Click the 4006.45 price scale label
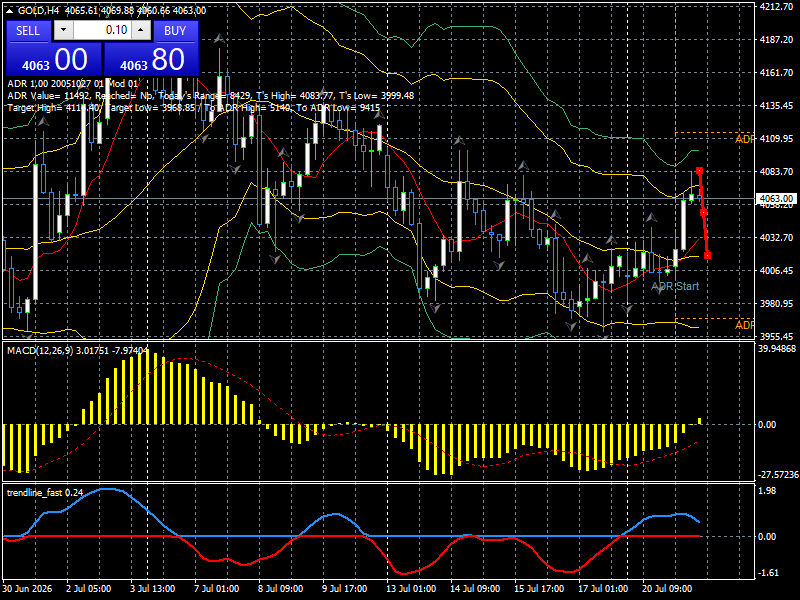Viewport: 800px width, 600px height. pos(776,270)
